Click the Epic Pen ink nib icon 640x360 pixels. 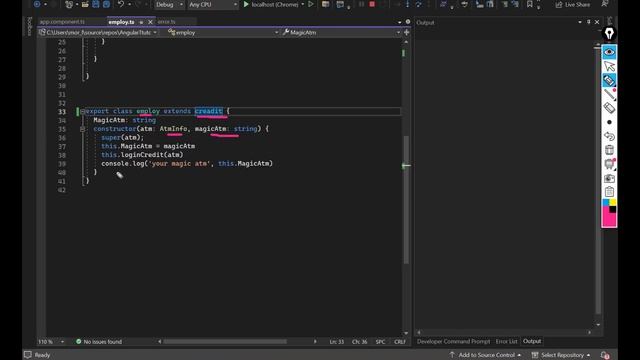(x=609, y=34)
